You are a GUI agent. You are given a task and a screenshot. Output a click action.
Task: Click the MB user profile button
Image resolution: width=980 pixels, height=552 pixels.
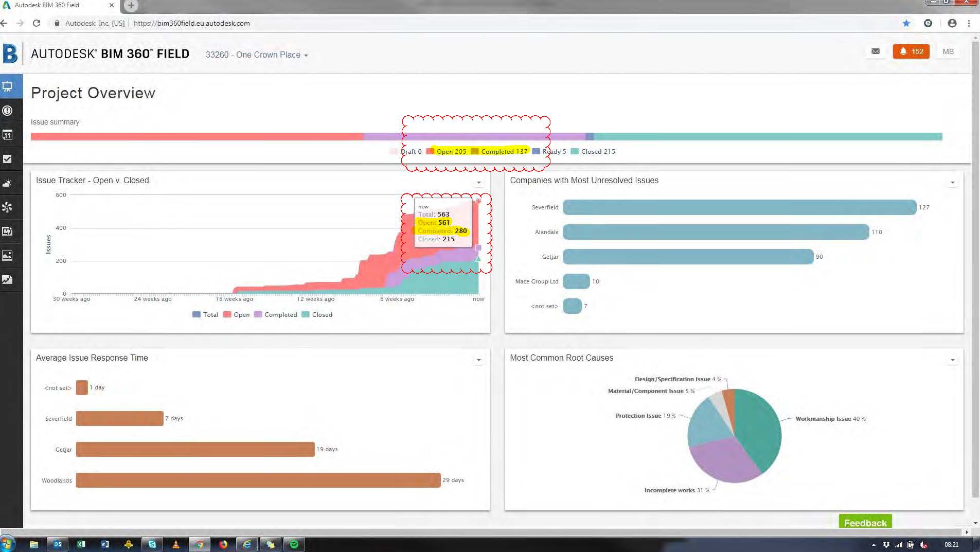coord(948,51)
